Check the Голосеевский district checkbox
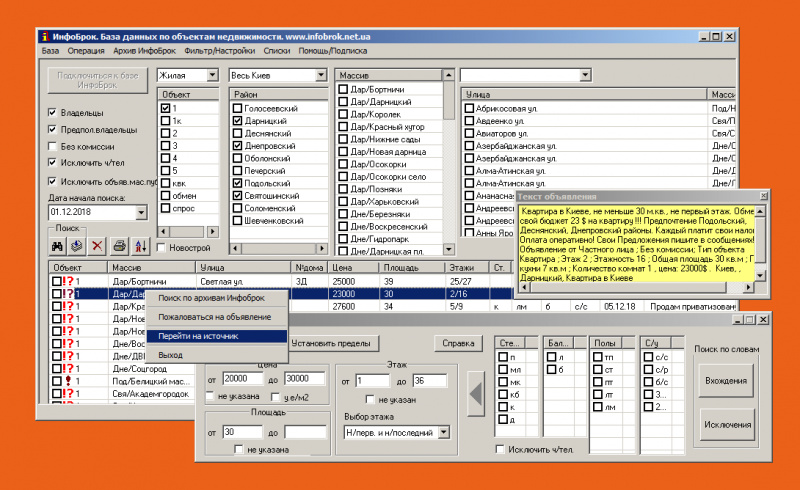 (237, 108)
